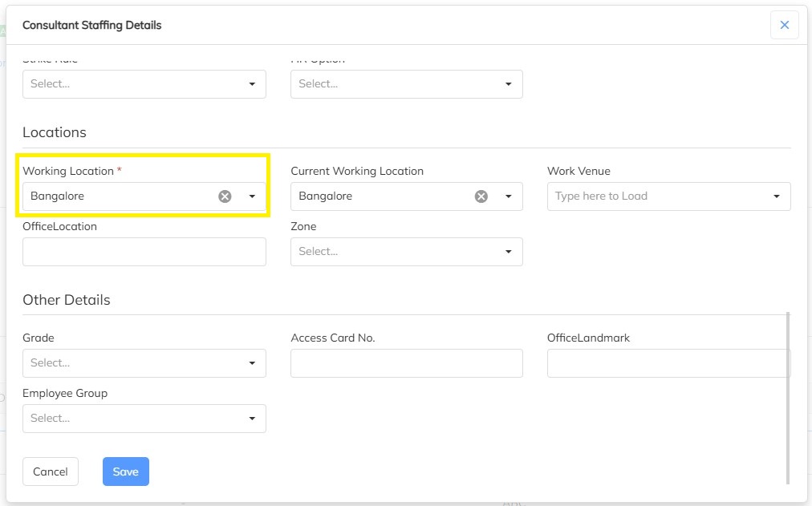Focus the Access Card No. input
Image resolution: width=812 pixels, height=506 pixels.
click(406, 363)
